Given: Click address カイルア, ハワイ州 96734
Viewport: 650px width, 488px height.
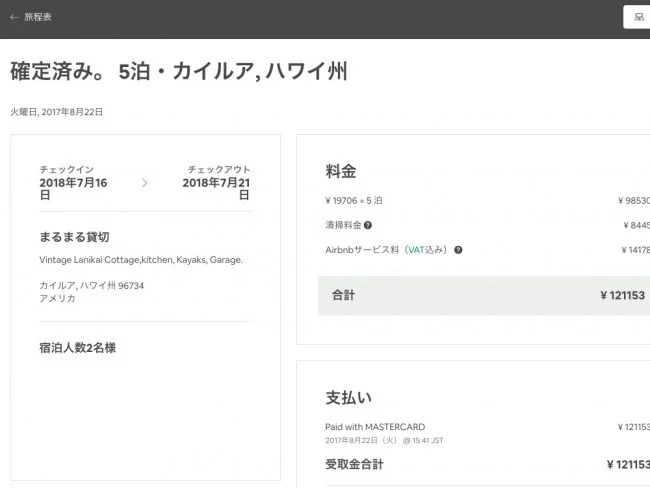Looking at the screenshot, I should [x=92, y=286].
